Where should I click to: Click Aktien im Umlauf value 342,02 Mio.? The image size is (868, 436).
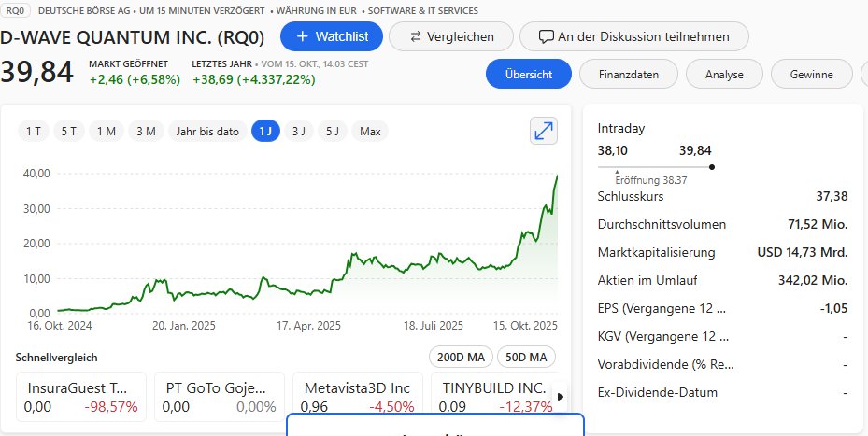click(x=813, y=280)
